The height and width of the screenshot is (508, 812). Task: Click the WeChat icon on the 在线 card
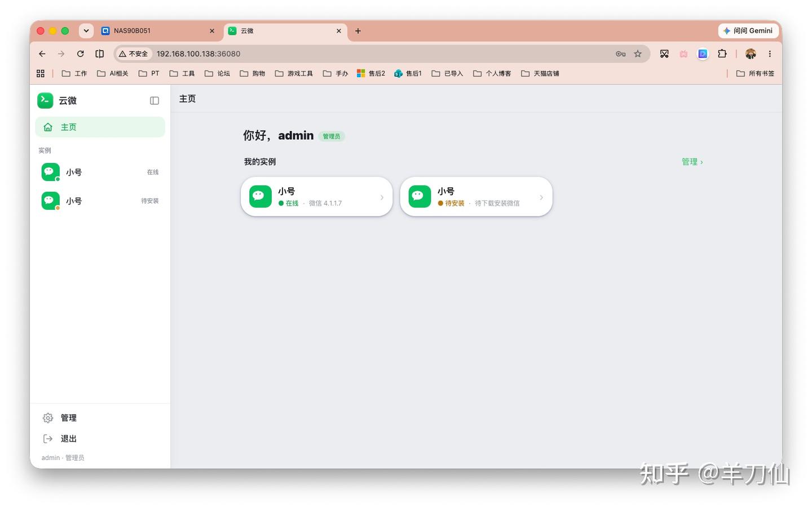(261, 196)
